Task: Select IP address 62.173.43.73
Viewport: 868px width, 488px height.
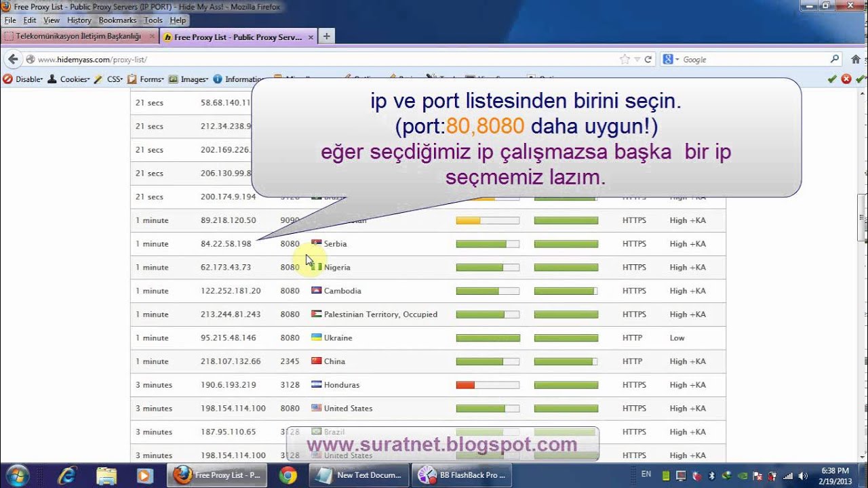Action: [226, 267]
